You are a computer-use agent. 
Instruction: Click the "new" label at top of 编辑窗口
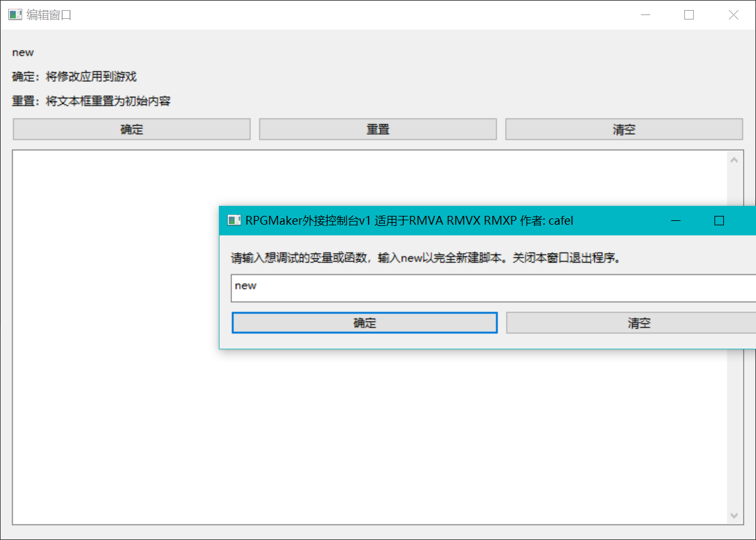coord(23,53)
